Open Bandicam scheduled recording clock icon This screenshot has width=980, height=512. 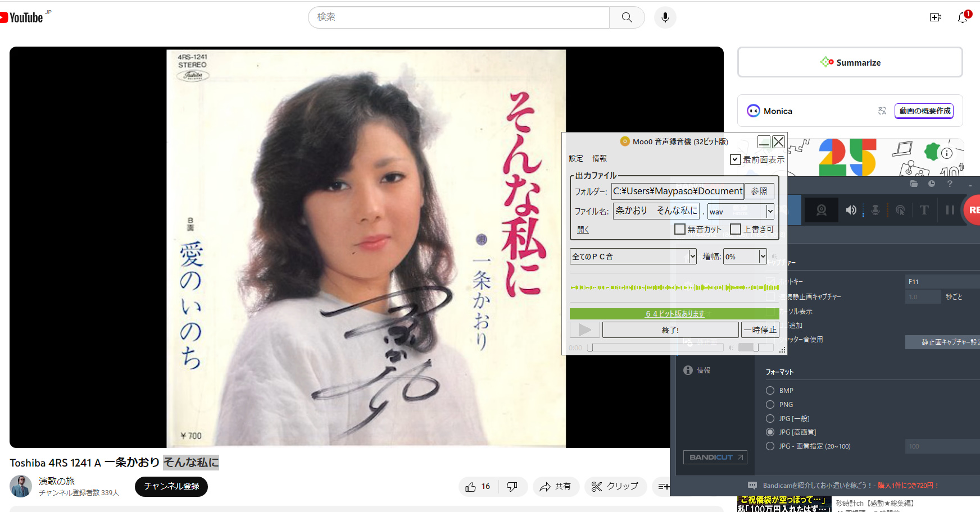932,184
